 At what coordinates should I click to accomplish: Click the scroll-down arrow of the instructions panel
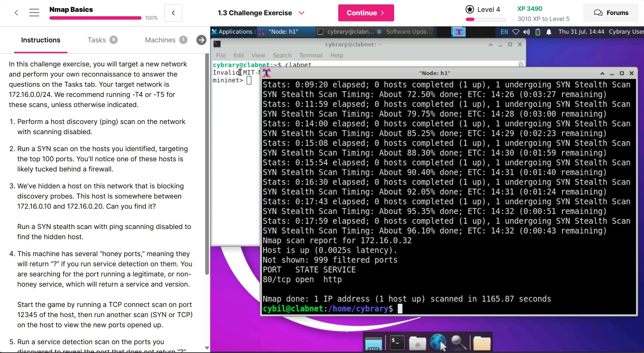[x=207, y=348]
